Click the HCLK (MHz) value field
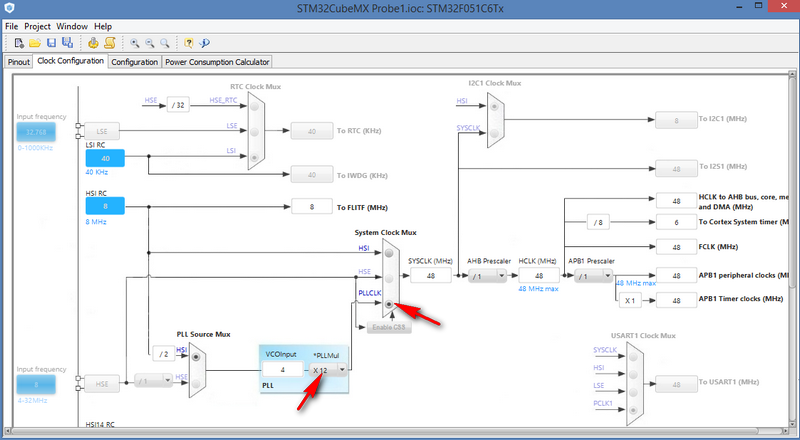800x440 pixels. tap(539, 276)
